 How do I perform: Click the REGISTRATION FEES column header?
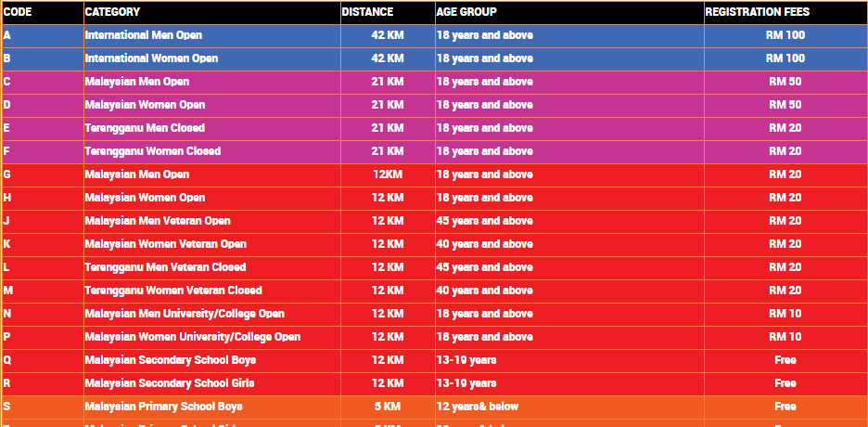(785, 12)
